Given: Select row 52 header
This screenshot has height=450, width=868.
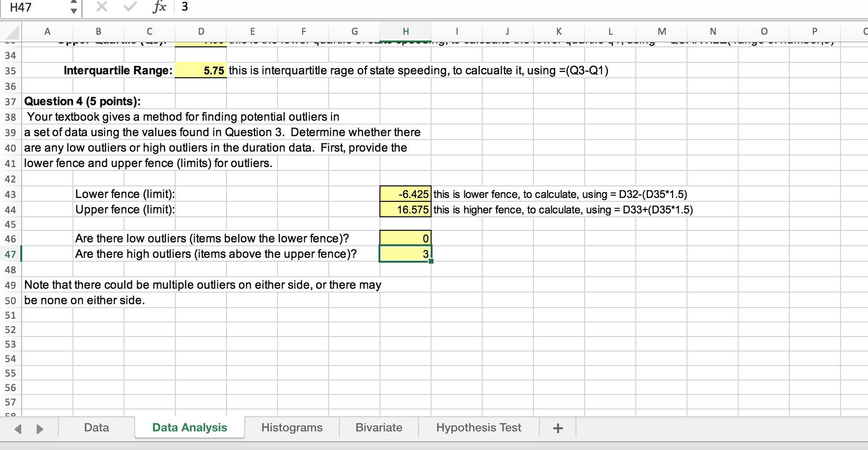Looking at the screenshot, I should tap(11, 330).
